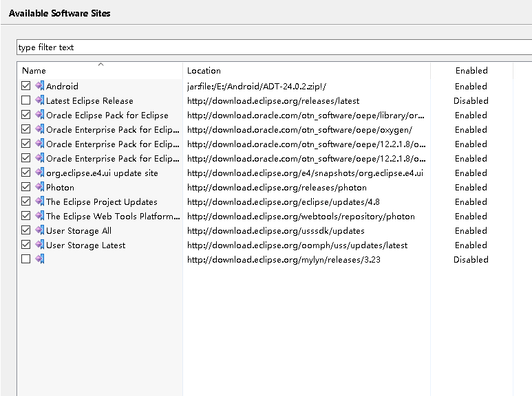Click the org.eclipse.e4.ui update site icon
This screenshot has width=532, height=396.
pyautogui.click(x=39, y=173)
